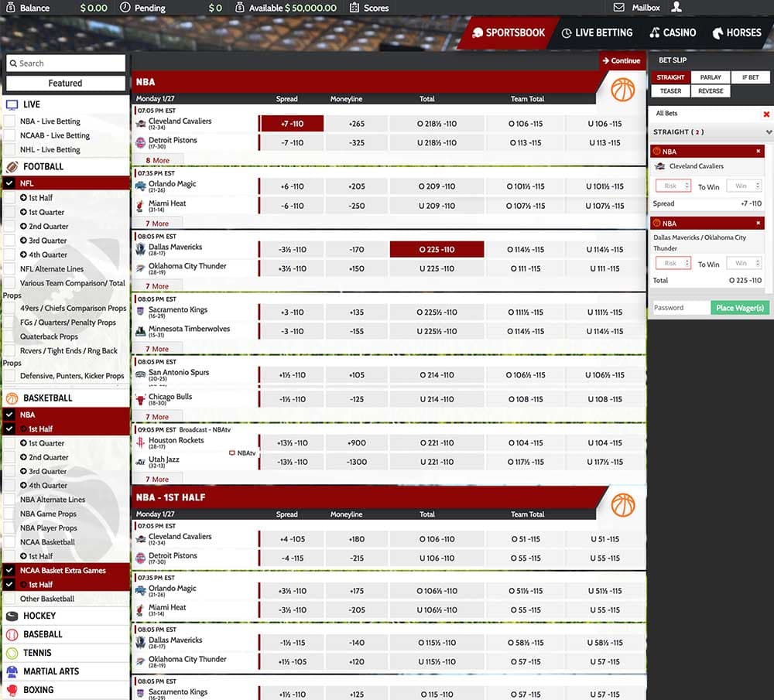Select Houston Rockets +900 moneyline
The height and width of the screenshot is (700, 774).
point(356,443)
